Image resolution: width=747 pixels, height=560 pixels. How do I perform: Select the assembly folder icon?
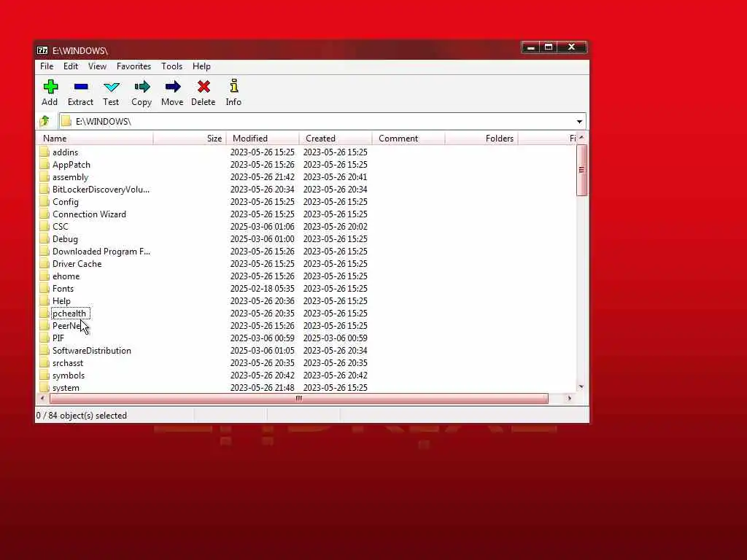pyautogui.click(x=44, y=176)
